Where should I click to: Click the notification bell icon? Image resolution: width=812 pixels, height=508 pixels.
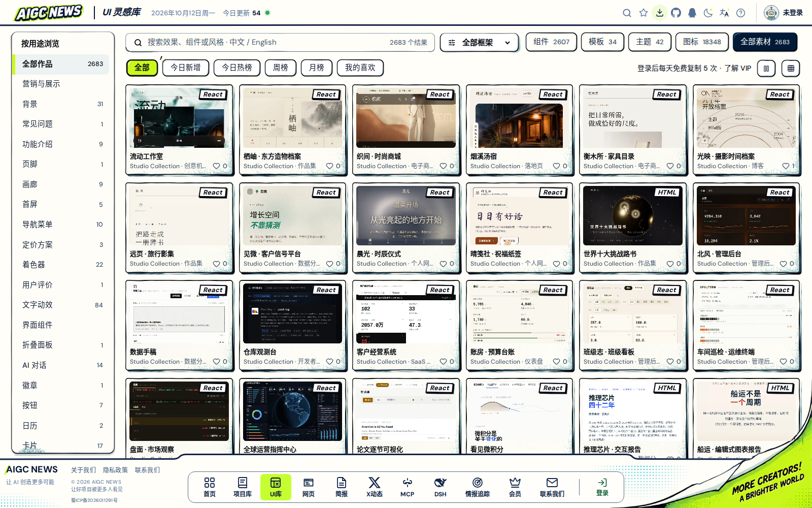pyautogui.click(x=692, y=13)
